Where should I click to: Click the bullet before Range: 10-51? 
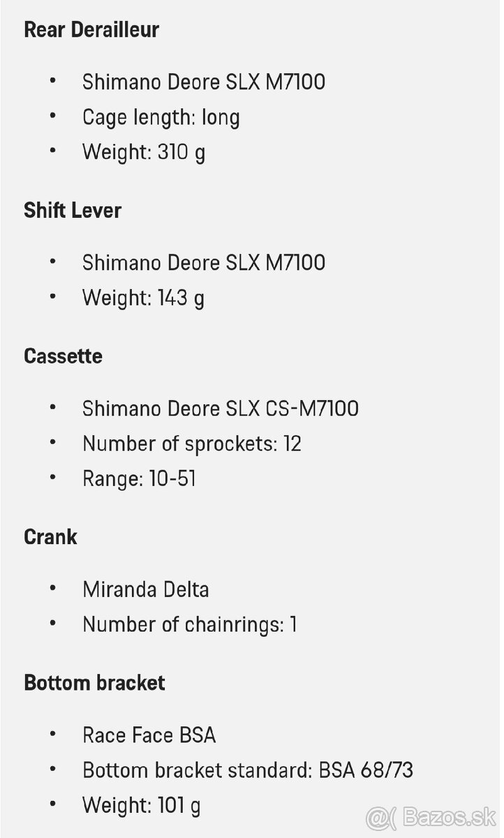(52, 478)
